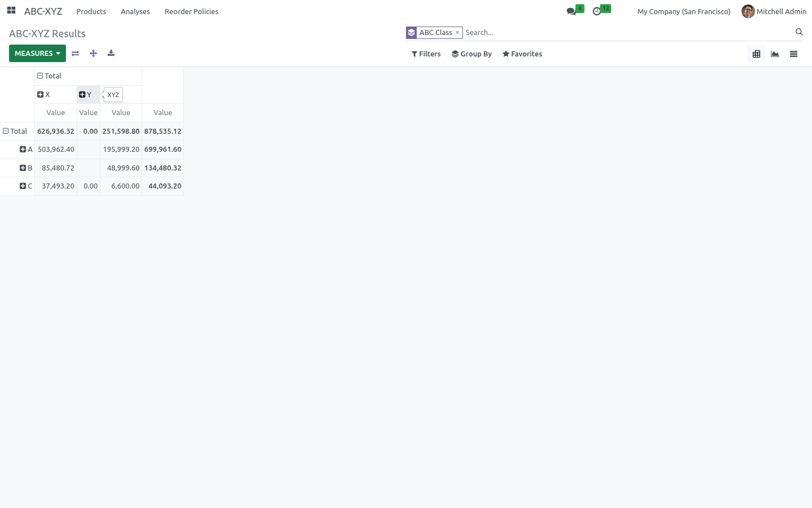
Task: Open the activities clock icon
Action: click(597, 11)
